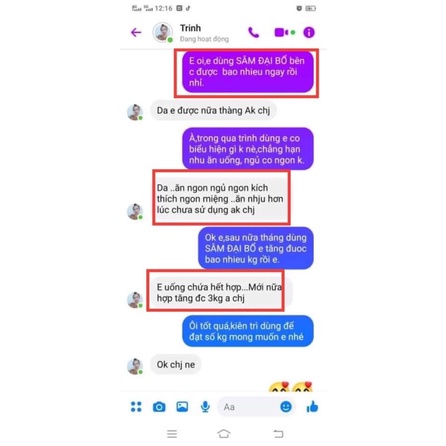Tap the back arrow in chat header

[x=136, y=32]
